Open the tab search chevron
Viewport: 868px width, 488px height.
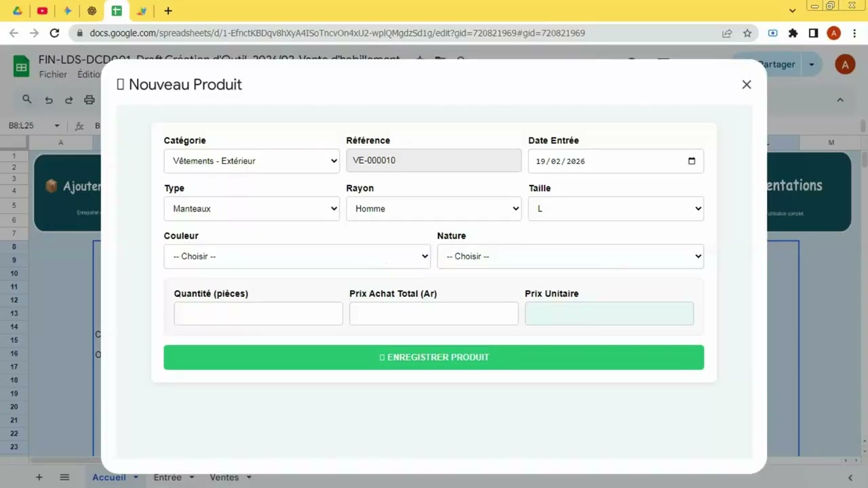click(x=792, y=11)
